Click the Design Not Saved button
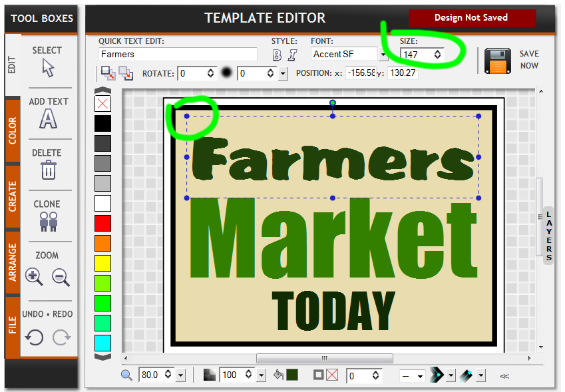The height and width of the screenshot is (392, 565). 471,18
